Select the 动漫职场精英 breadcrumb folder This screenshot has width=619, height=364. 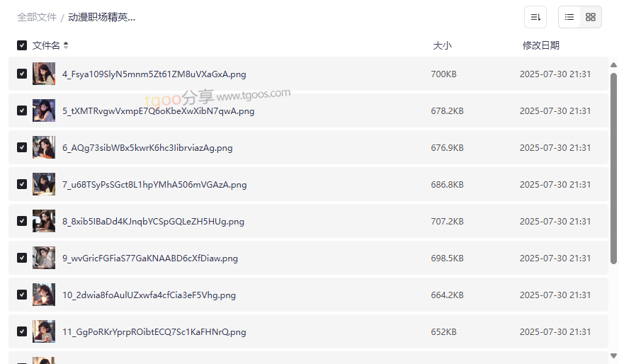pos(101,17)
